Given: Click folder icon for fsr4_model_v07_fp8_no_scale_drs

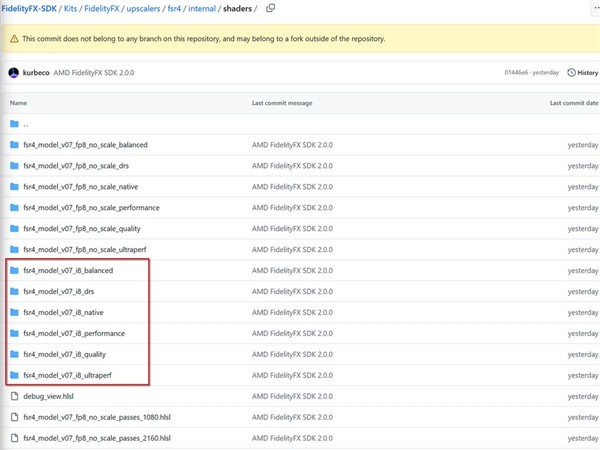Looking at the screenshot, I should [x=14, y=166].
